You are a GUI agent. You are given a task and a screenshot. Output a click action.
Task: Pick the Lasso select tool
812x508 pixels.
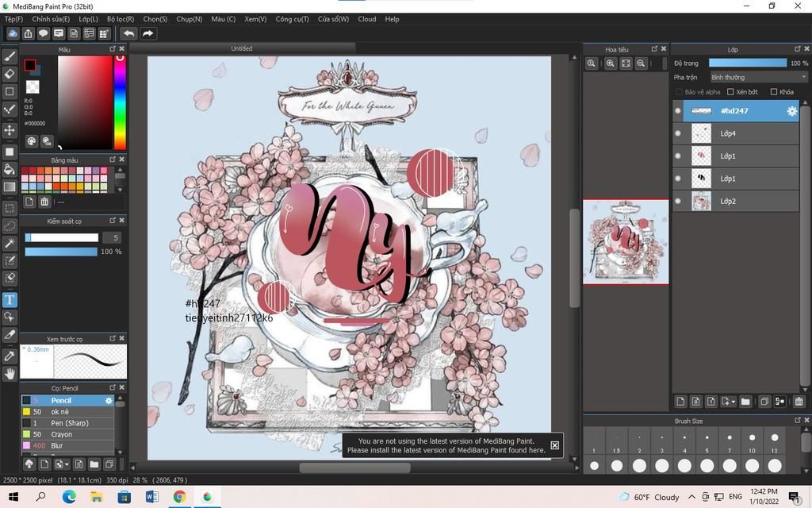[10, 226]
